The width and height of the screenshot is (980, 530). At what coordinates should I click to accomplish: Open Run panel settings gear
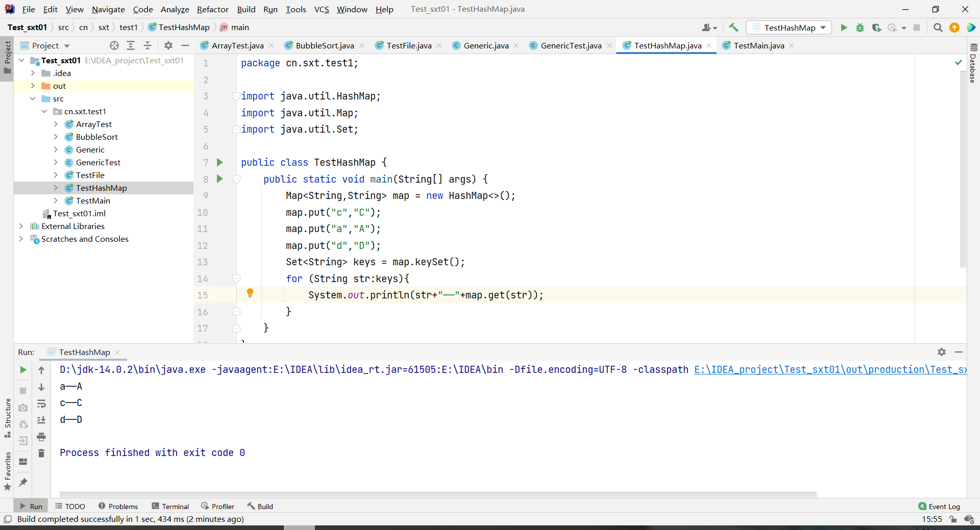[942, 352]
